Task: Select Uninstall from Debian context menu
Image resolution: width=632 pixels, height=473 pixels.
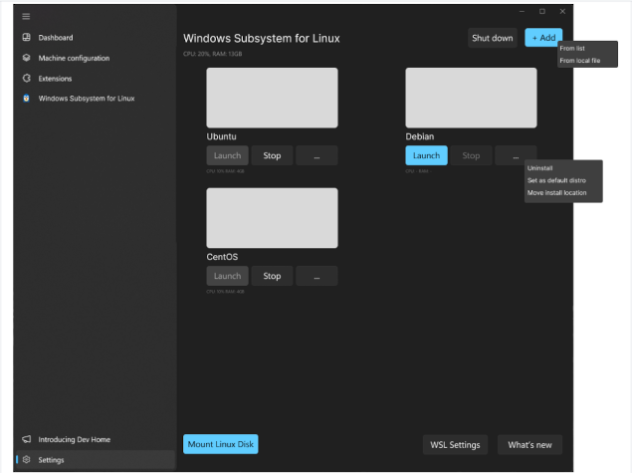Action: tap(540, 168)
